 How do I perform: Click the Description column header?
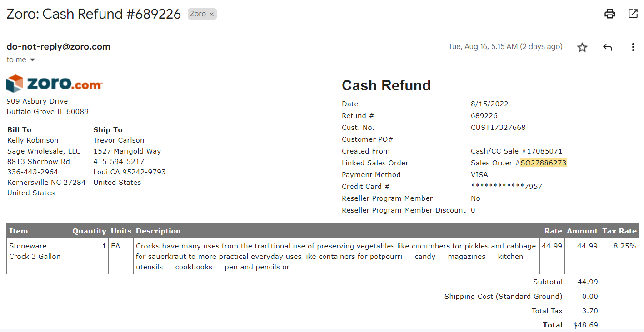pos(158,231)
